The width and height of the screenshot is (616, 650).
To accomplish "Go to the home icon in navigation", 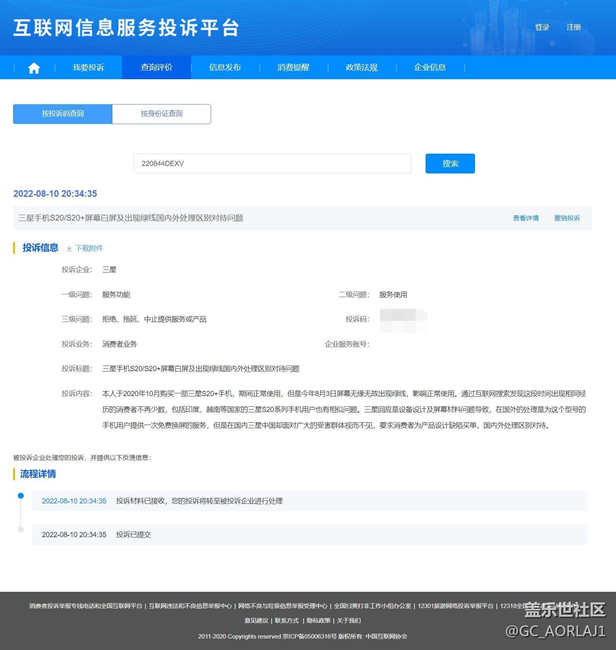I will 34,68.
